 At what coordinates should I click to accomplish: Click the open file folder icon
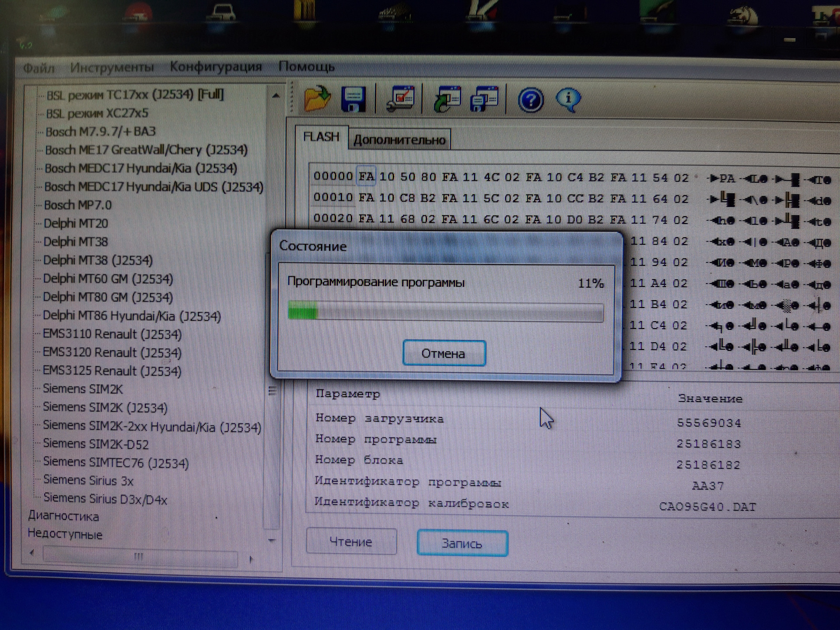318,98
